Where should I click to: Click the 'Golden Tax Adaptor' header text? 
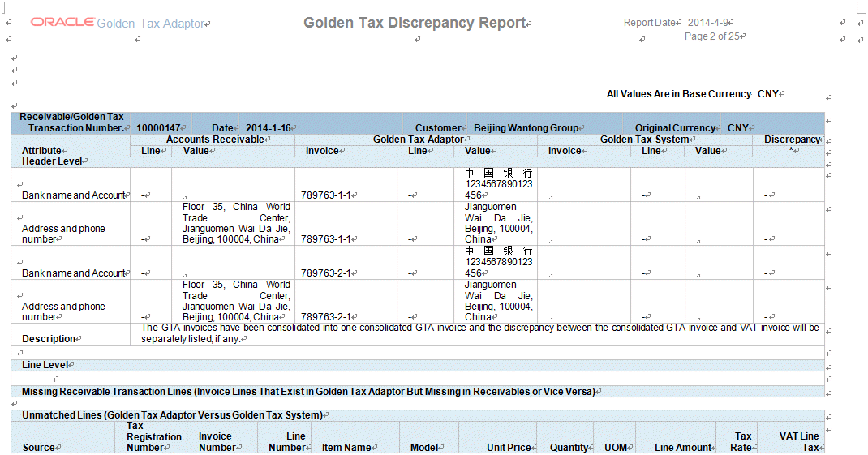(x=151, y=24)
